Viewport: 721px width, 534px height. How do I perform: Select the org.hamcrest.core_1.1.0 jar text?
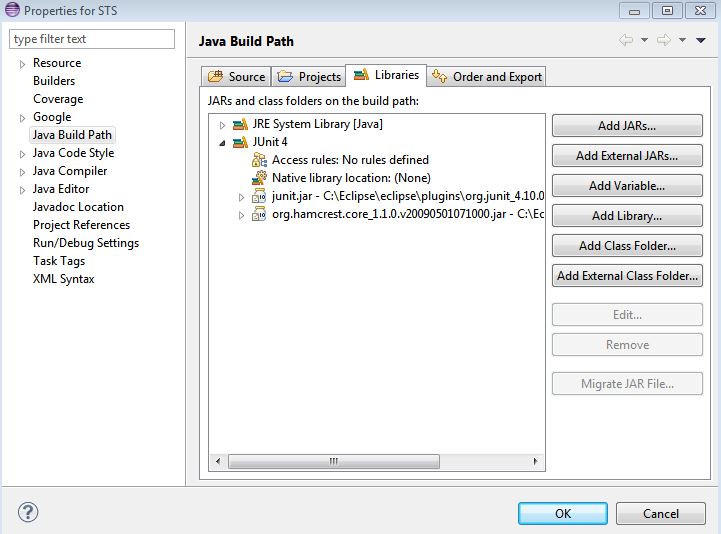pos(408,213)
